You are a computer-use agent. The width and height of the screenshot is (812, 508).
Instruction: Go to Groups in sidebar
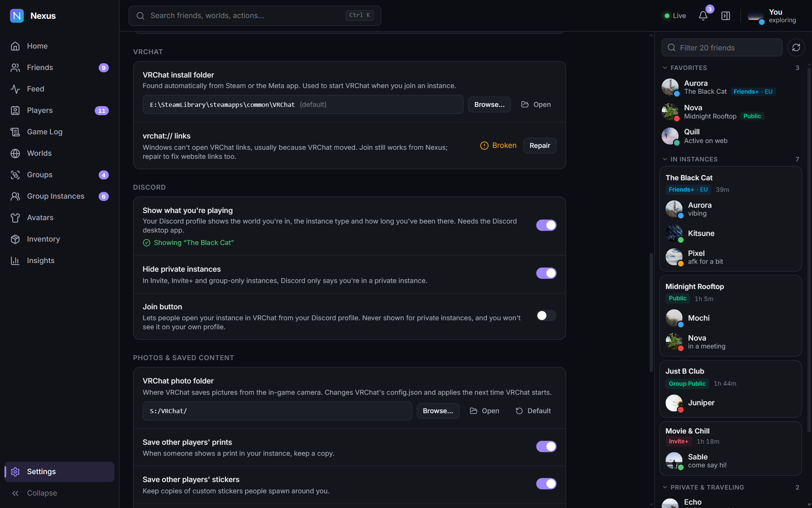coord(59,175)
